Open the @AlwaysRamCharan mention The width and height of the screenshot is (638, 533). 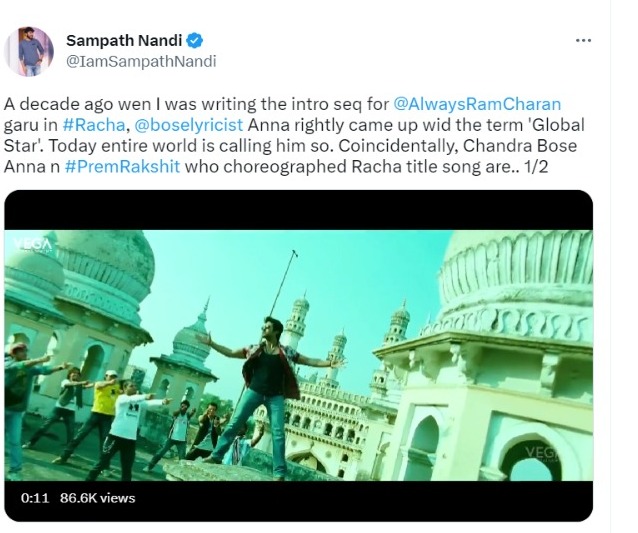477,104
